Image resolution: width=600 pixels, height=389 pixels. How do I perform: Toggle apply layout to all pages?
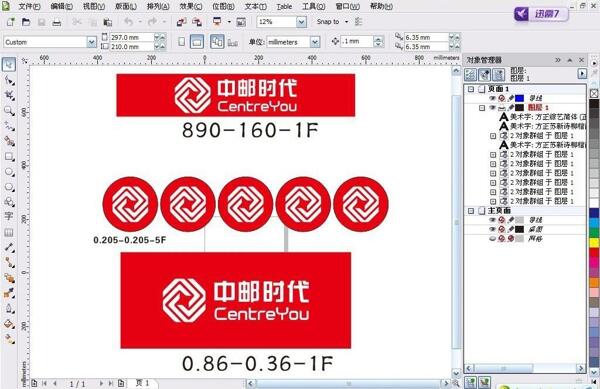pyautogui.click(x=217, y=42)
